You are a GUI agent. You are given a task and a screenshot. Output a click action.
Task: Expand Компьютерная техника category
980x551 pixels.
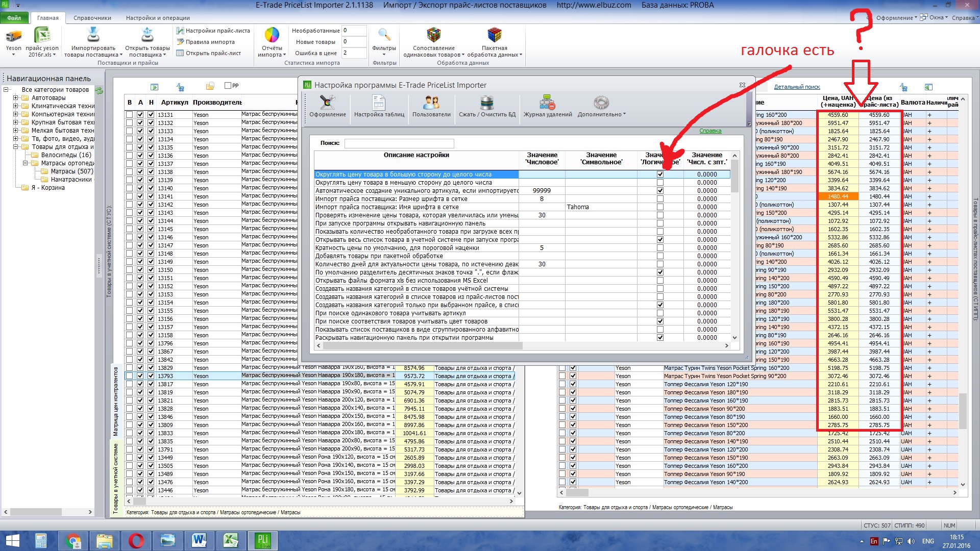[15, 114]
